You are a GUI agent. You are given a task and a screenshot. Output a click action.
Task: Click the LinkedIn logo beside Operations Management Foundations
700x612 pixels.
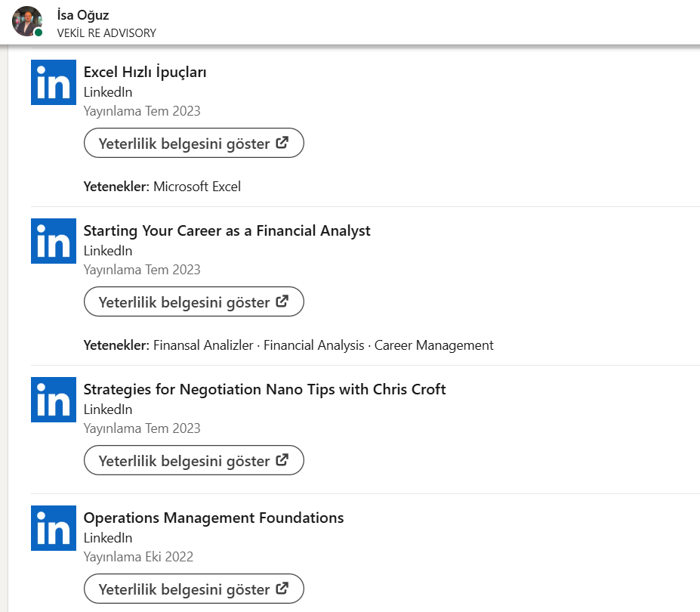pos(53,528)
